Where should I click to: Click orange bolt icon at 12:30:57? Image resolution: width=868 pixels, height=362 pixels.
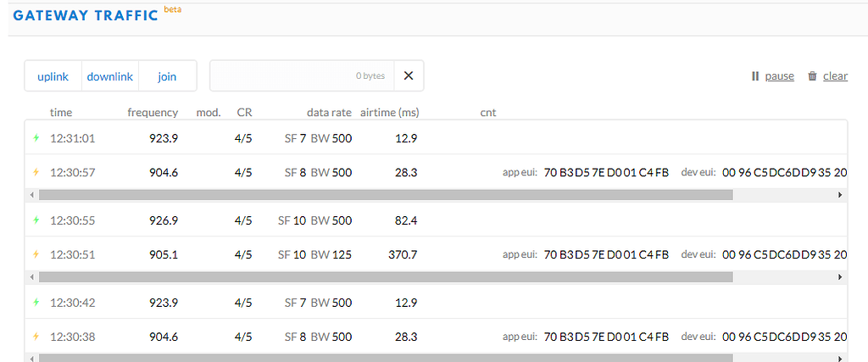(x=36, y=173)
